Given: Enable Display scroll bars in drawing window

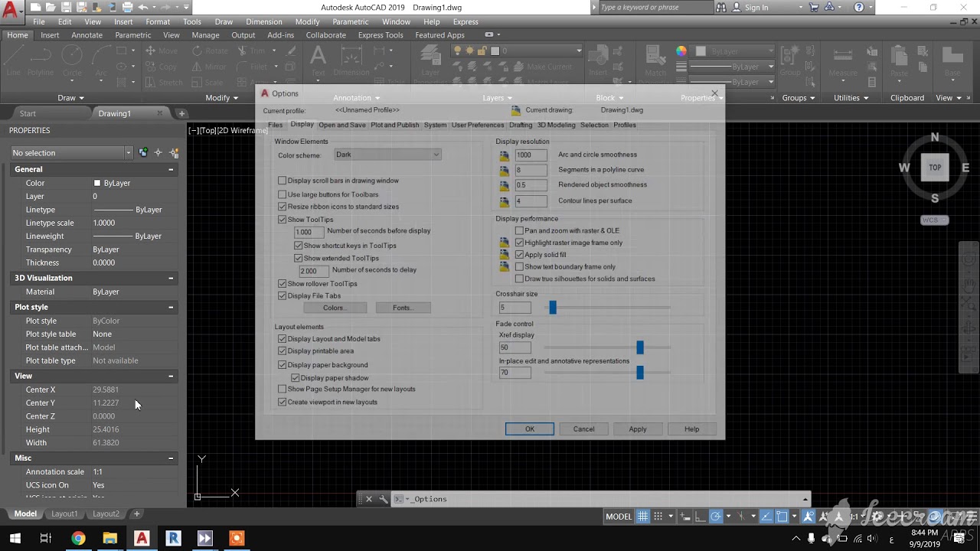Looking at the screenshot, I should 283,181.
